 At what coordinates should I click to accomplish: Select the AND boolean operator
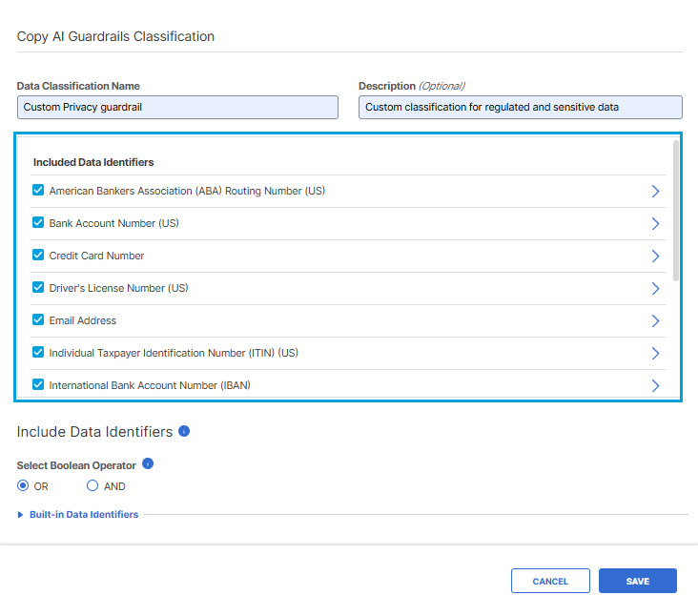(92, 485)
